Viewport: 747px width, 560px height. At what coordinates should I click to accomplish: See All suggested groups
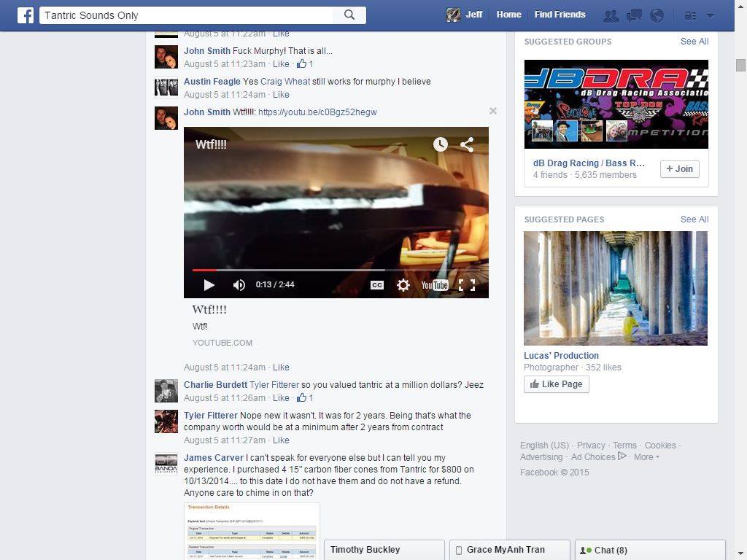(694, 42)
